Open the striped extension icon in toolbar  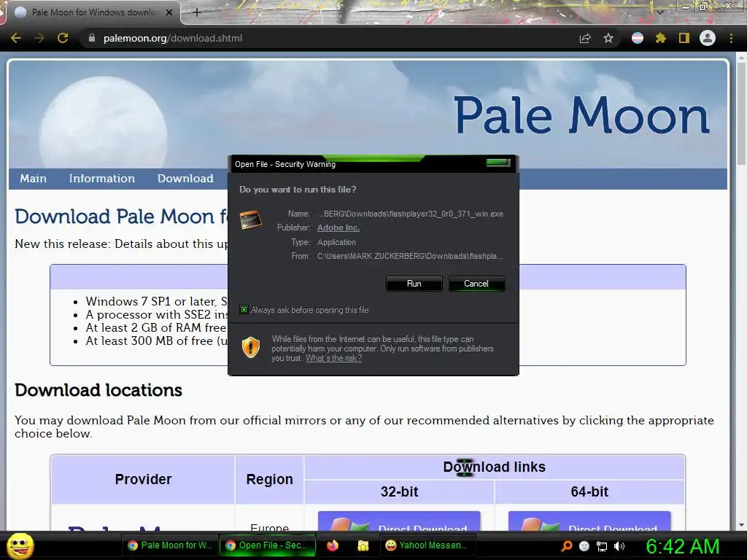click(638, 38)
